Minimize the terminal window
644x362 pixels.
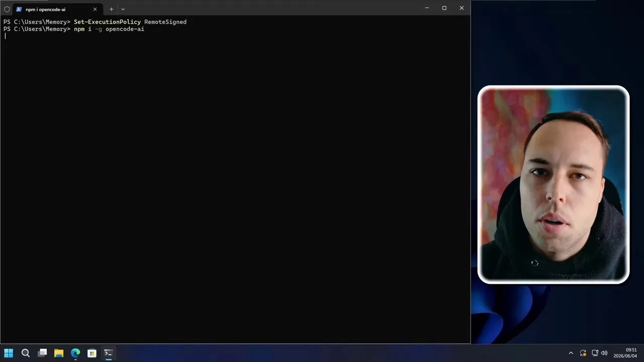point(427,8)
